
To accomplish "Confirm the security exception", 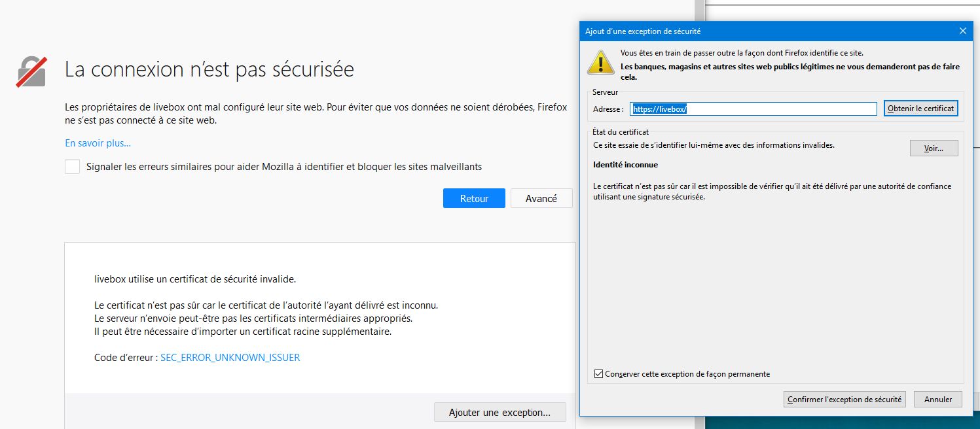I will coord(844,400).
